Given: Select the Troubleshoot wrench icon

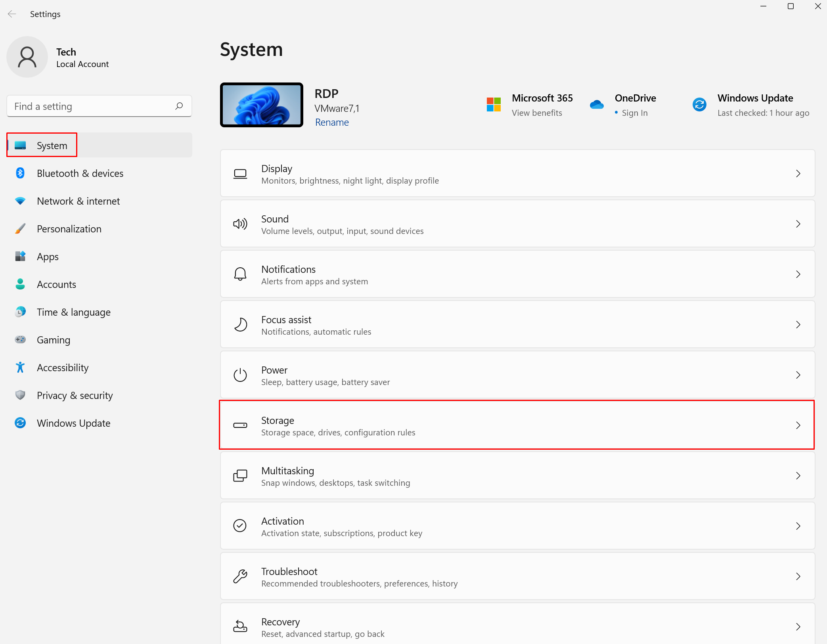Looking at the screenshot, I should tap(240, 576).
